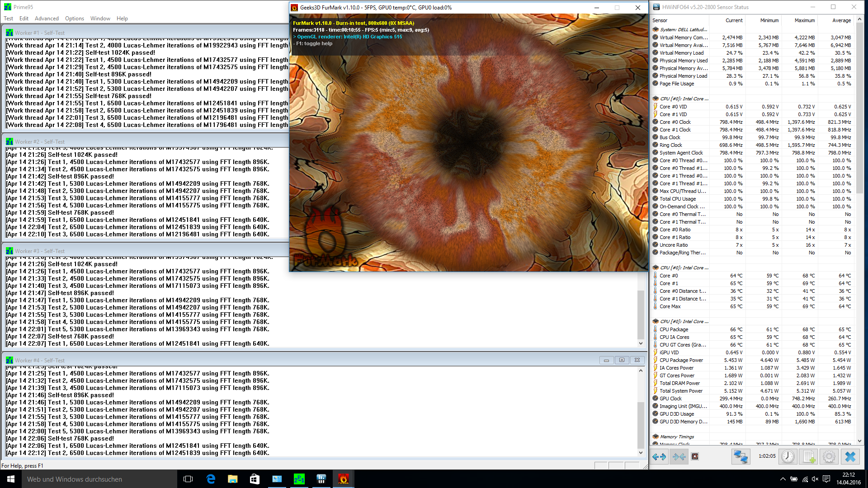Viewport: 868px width, 488px height.
Task: Minimize the Worker #4 Self-Test child window
Action: [606, 360]
